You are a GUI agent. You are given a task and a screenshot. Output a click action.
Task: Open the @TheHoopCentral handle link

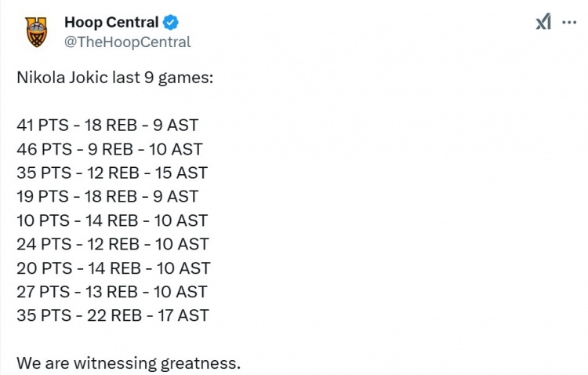pos(127,42)
